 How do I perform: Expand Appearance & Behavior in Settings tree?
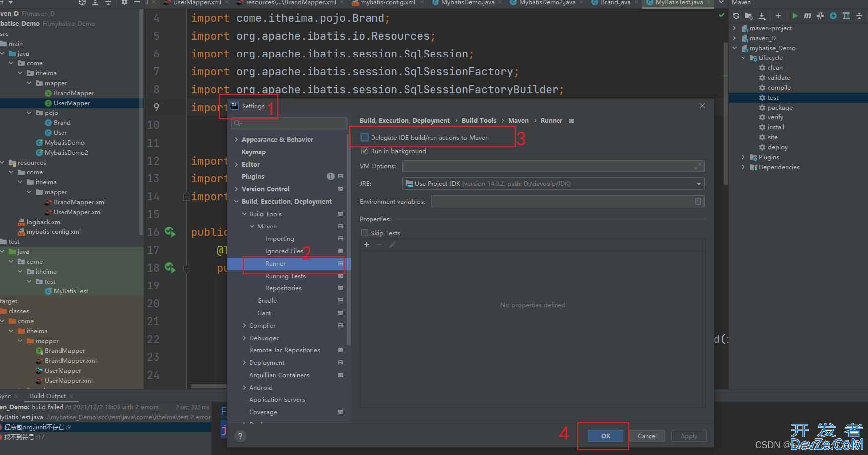[x=237, y=140]
